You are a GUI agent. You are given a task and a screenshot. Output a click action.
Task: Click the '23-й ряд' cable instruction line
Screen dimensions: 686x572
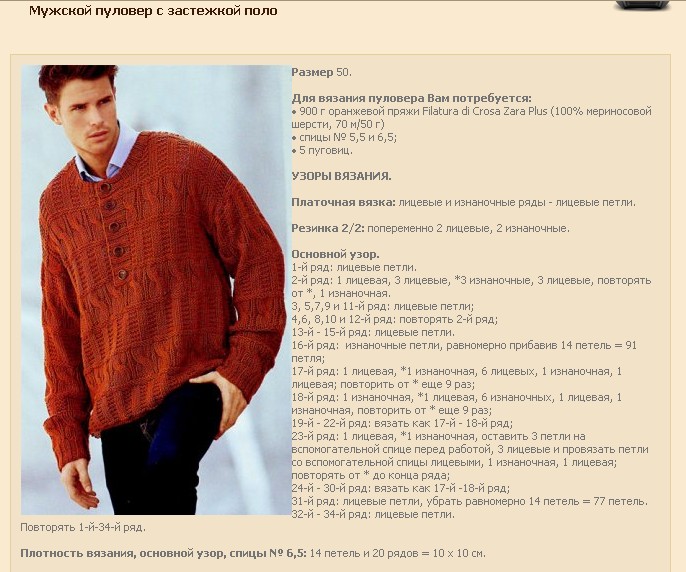470,456
